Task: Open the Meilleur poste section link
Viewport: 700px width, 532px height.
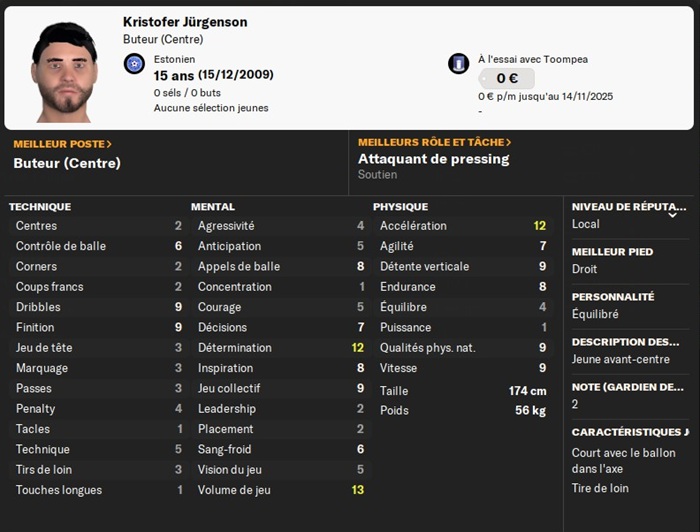Action: 62,144
